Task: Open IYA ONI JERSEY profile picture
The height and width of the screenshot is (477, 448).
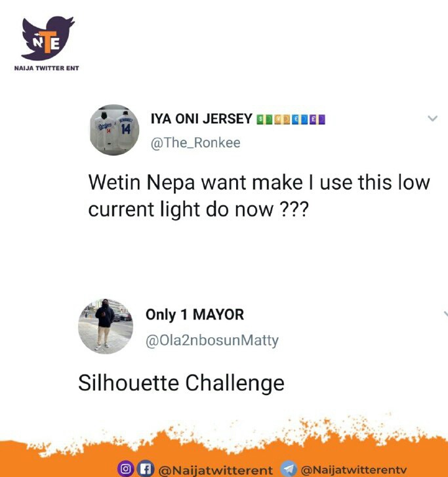Action: (114, 130)
